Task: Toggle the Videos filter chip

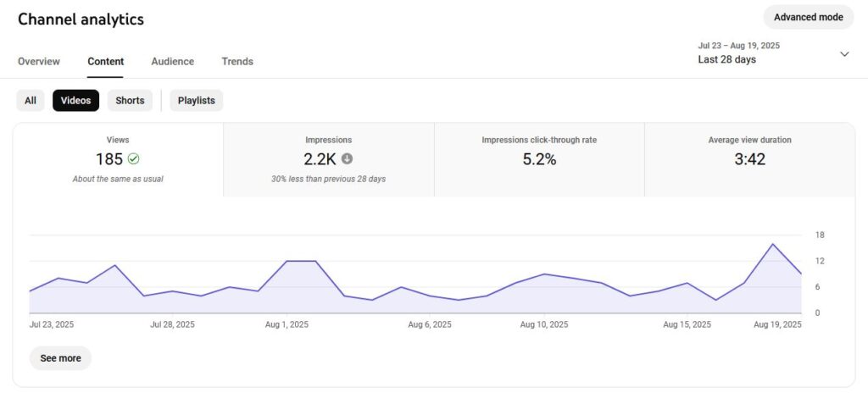Action: [75, 101]
